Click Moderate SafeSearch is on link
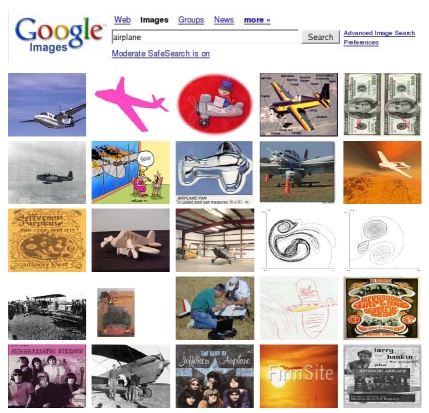429x413 pixels. click(161, 53)
